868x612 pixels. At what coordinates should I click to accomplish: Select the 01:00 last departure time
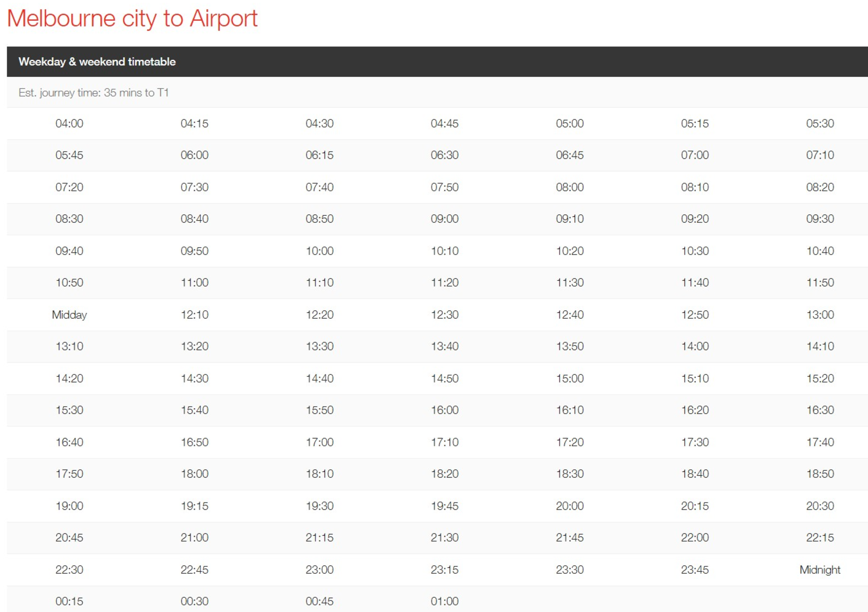coord(444,602)
